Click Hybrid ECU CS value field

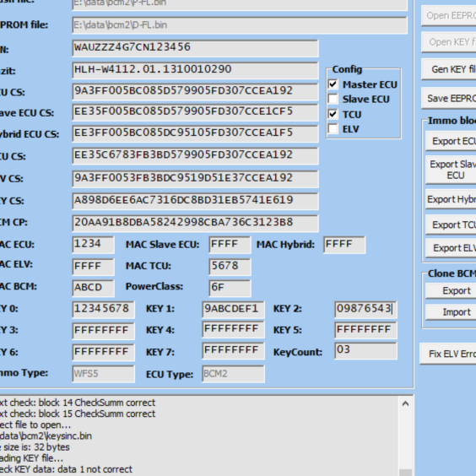coord(195,133)
